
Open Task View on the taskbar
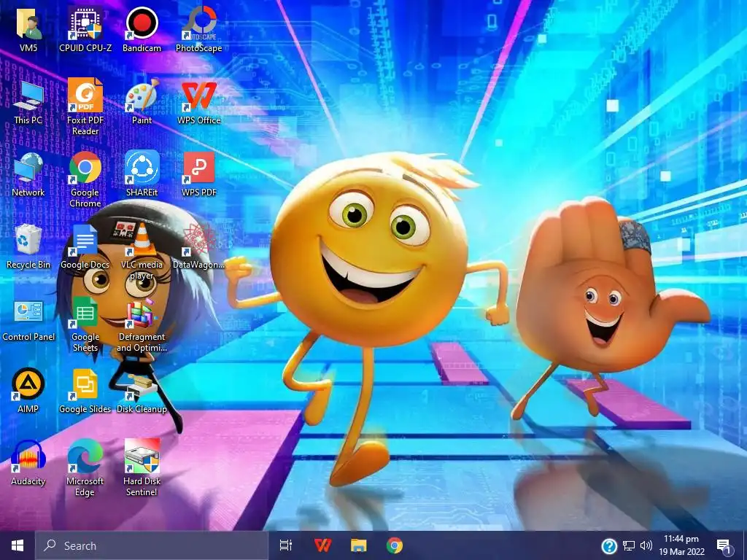tap(286, 545)
